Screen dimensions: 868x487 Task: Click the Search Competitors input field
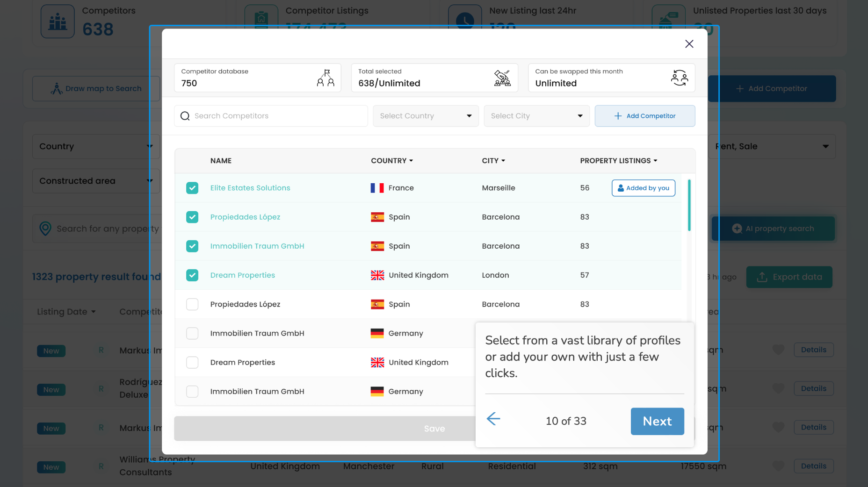point(271,116)
